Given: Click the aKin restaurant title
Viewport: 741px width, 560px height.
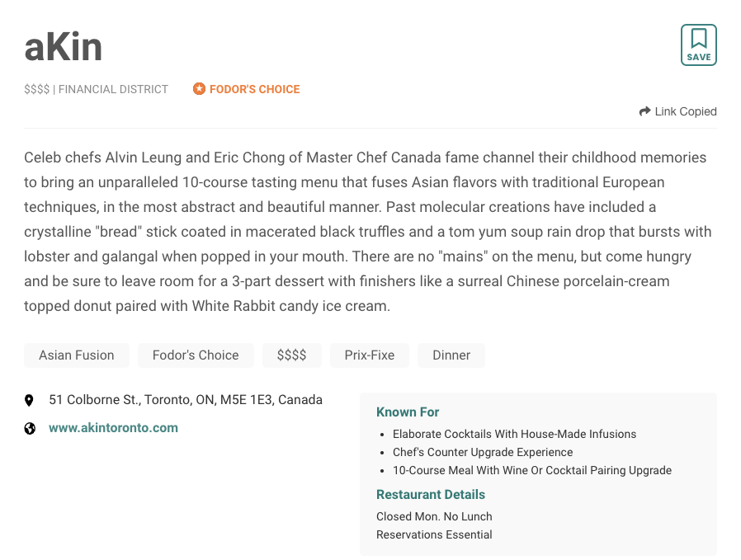Looking at the screenshot, I should [x=64, y=47].
